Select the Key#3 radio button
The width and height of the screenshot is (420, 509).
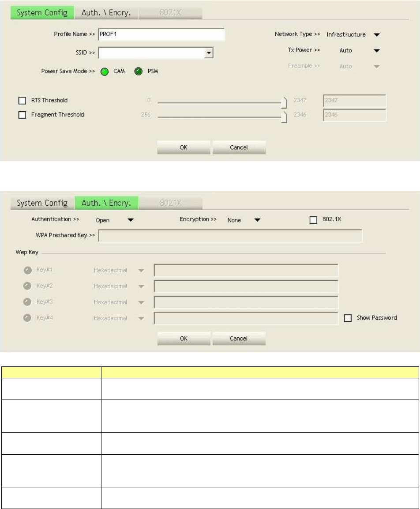tap(27, 302)
